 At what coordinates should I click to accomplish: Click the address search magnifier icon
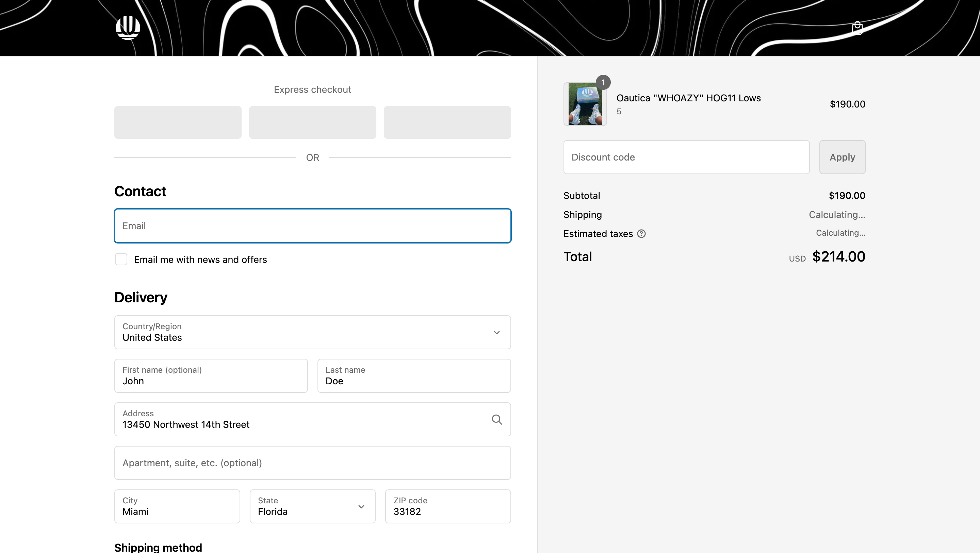click(496, 419)
